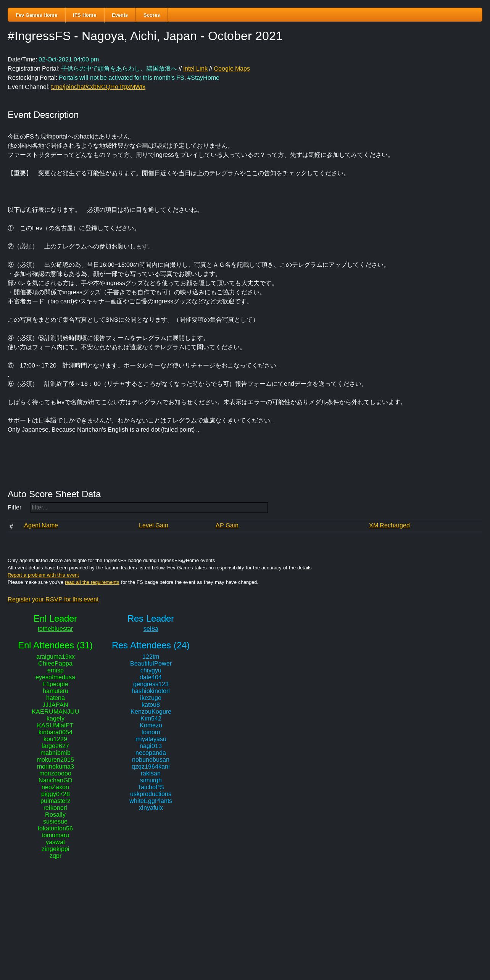Click the registration portal name in Japanese
This screenshot has width=490, height=980.
click(x=119, y=69)
